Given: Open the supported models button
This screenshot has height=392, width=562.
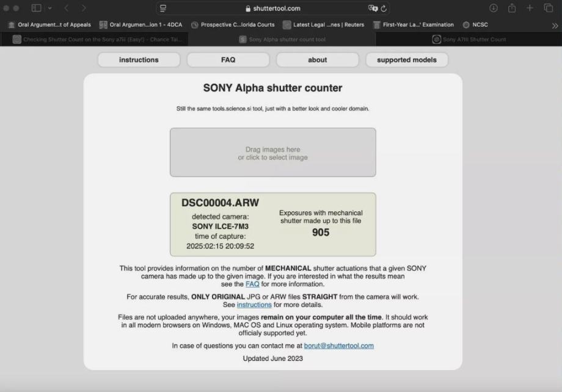Looking at the screenshot, I should (407, 60).
